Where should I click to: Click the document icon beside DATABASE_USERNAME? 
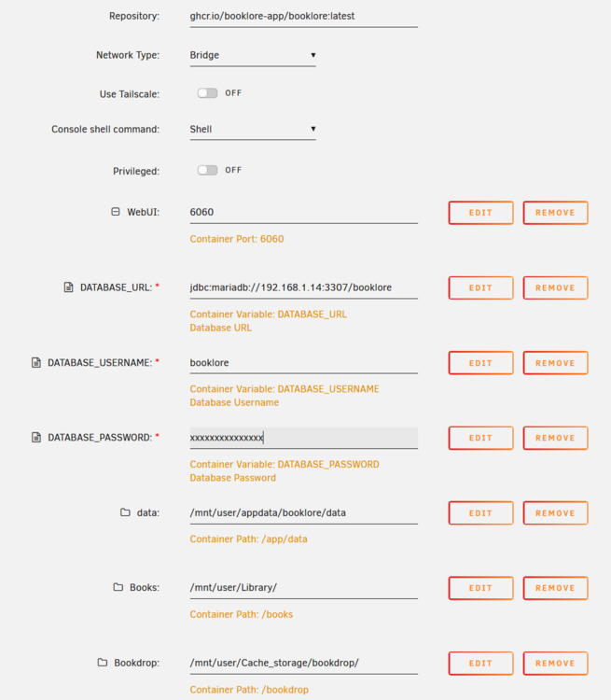[36, 362]
